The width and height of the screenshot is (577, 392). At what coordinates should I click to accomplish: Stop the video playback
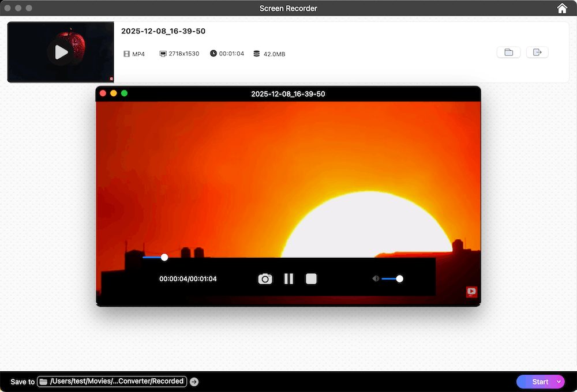click(x=312, y=279)
